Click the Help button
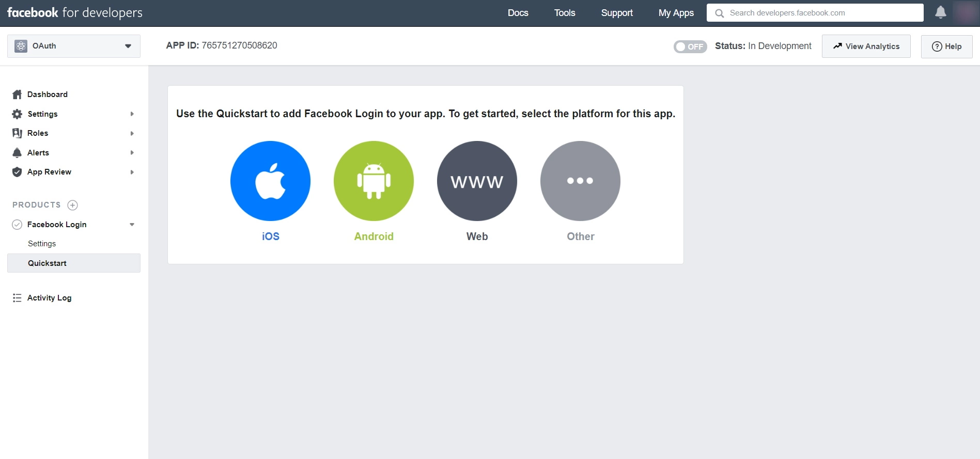Image resolution: width=980 pixels, height=459 pixels. tap(946, 46)
